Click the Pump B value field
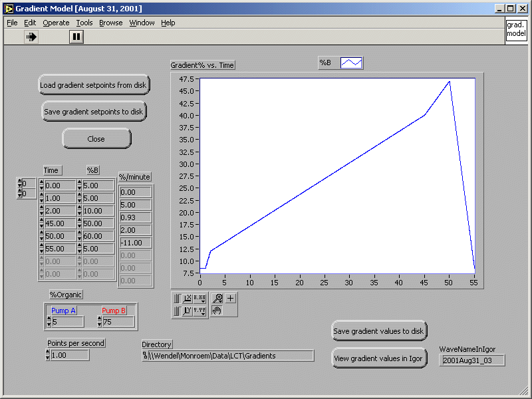This screenshot has height=399, width=532. click(x=118, y=322)
